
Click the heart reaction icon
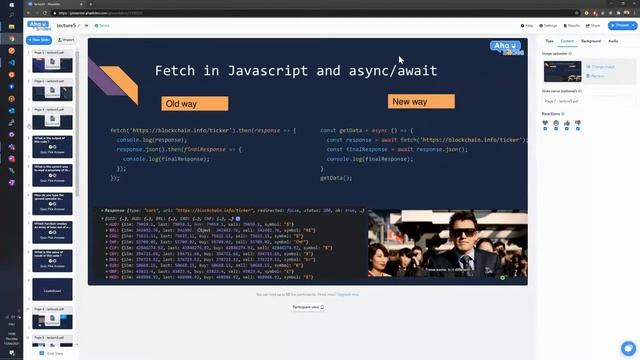[x=545, y=122]
